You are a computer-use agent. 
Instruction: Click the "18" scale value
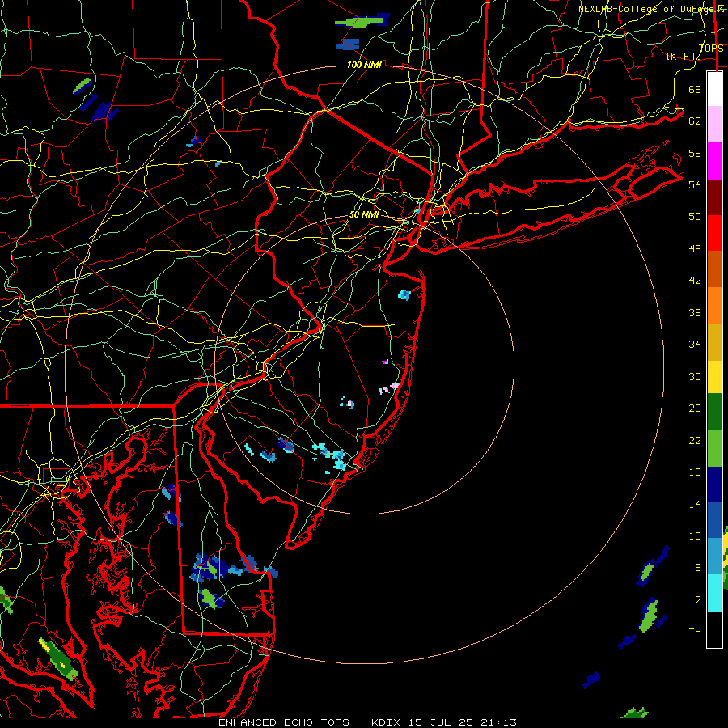(x=695, y=472)
